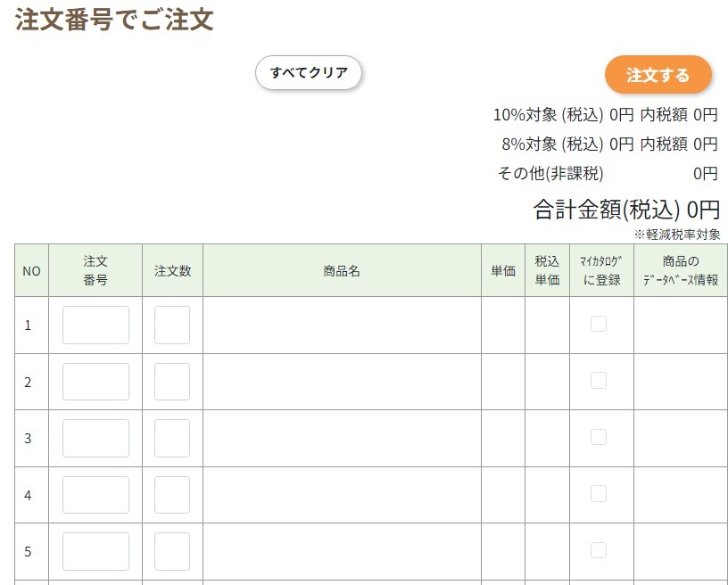Click the 税込単価 column header
Screen dimensions: 728x585
pyautogui.click(x=547, y=270)
